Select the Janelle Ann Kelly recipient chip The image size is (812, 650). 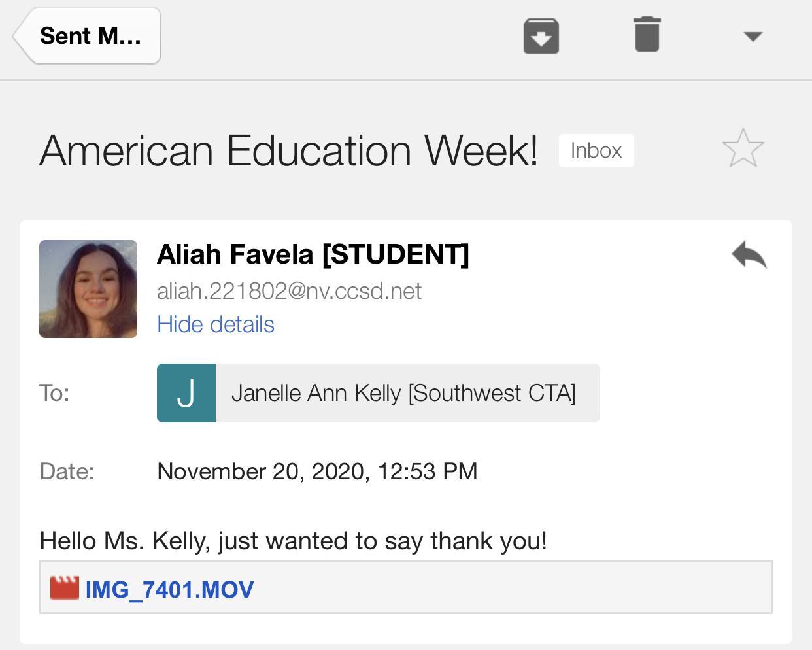pos(403,393)
